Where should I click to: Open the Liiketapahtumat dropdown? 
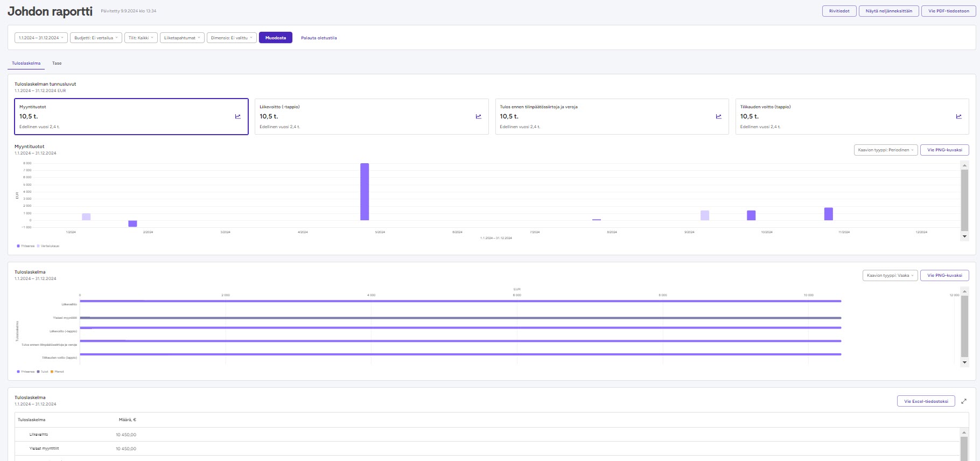coord(182,38)
